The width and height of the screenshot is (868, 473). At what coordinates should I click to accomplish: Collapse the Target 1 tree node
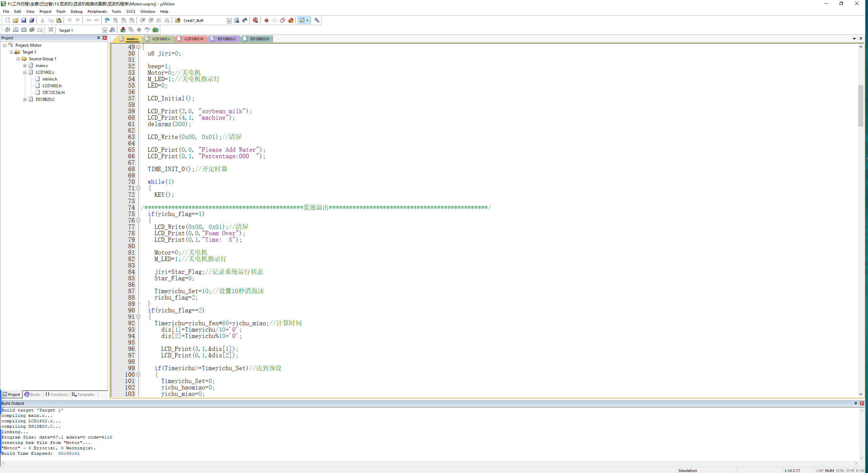pyautogui.click(x=11, y=52)
